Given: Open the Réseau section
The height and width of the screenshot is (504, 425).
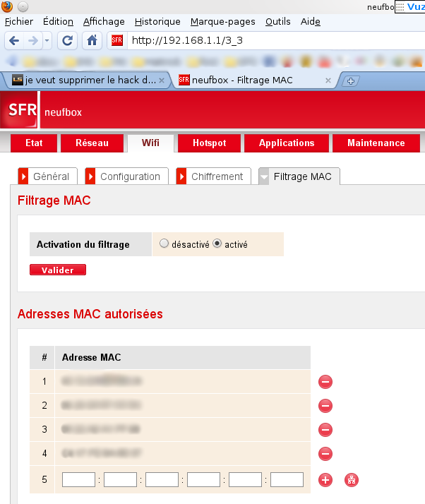Looking at the screenshot, I should point(92,143).
